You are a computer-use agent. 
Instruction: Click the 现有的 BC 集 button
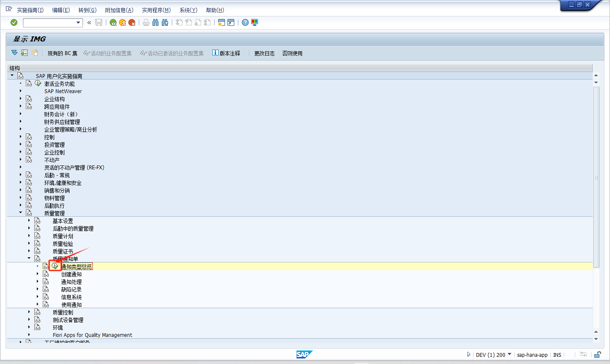pos(62,53)
